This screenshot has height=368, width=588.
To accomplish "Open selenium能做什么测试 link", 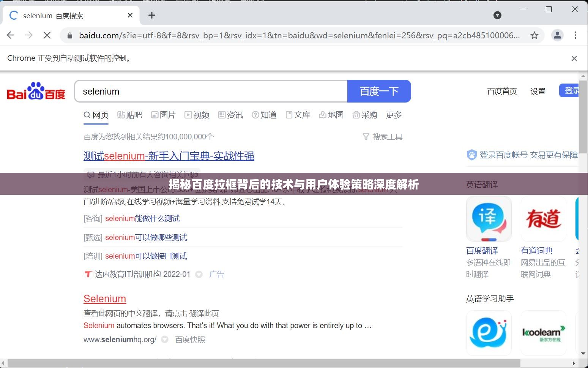I will 142,219.
